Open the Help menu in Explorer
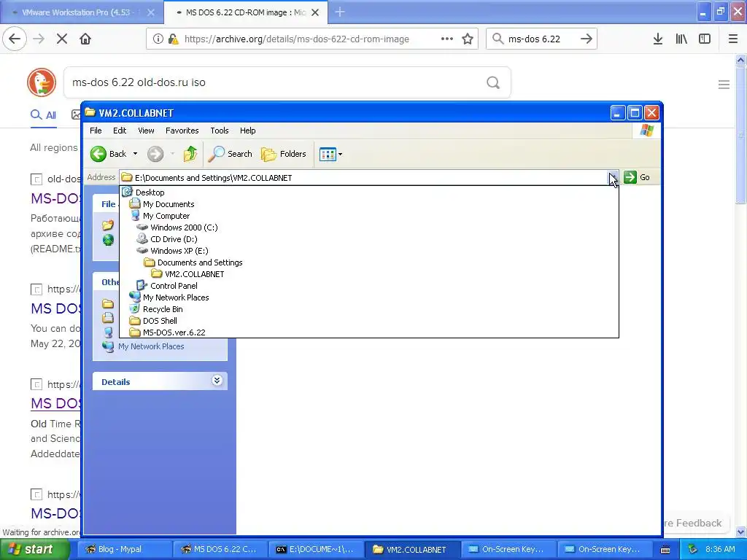Image resolution: width=747 pixels, height=560 pixels. pyautogui.click(x=248, y=131)
